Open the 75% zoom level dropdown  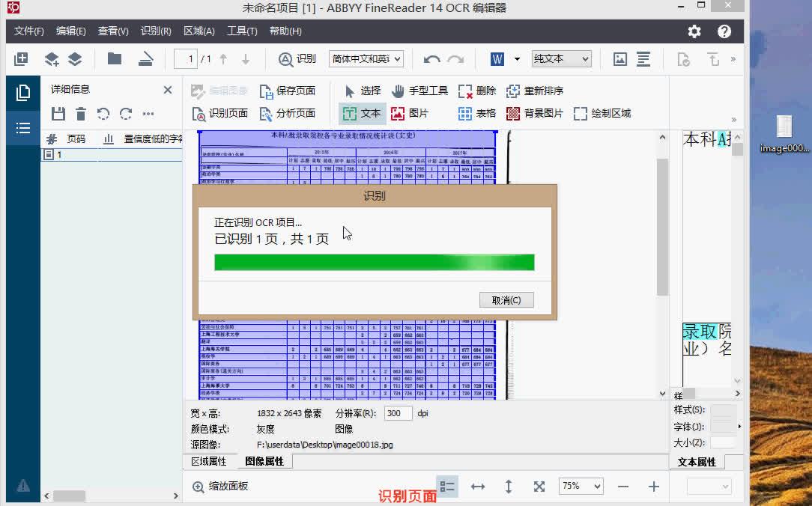tap(581, 486)
